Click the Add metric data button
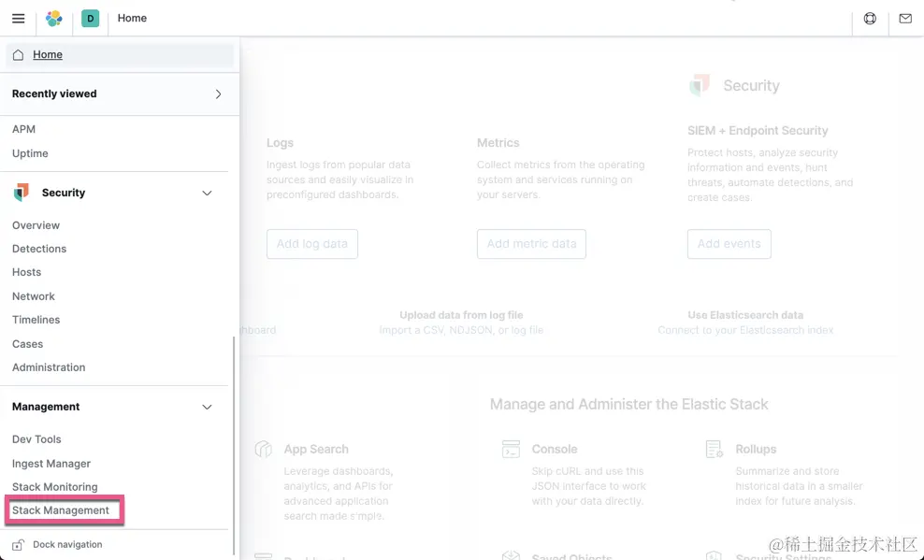Screen dimensions: 924x560 point(531,244)
